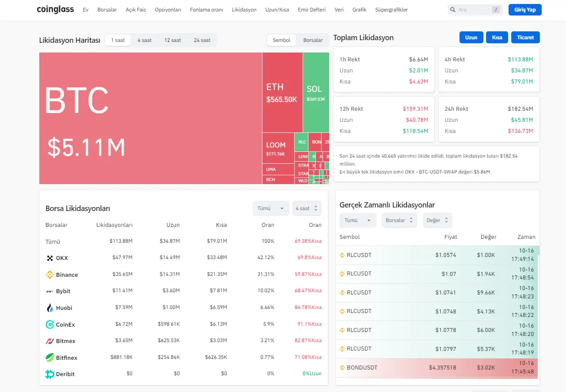Click the Tümü totals row label
Viewport: 566px width, 392px height.
pyautogui.click(x=53, y=241)
